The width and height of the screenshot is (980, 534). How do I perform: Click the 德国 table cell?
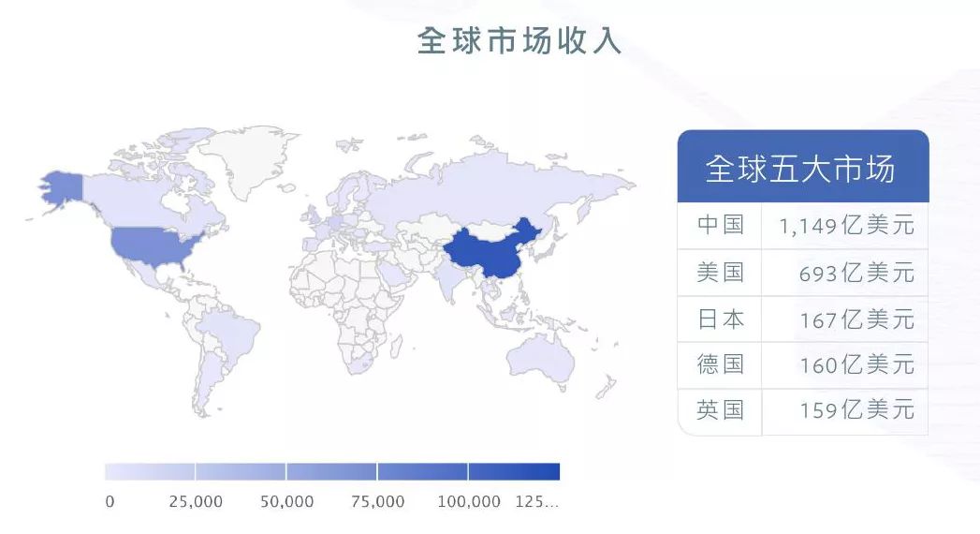[x=720, y=363]
